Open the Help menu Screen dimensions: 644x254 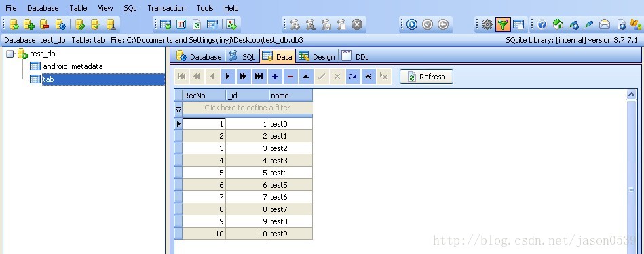pyautogui.click(x=231, y=8)
